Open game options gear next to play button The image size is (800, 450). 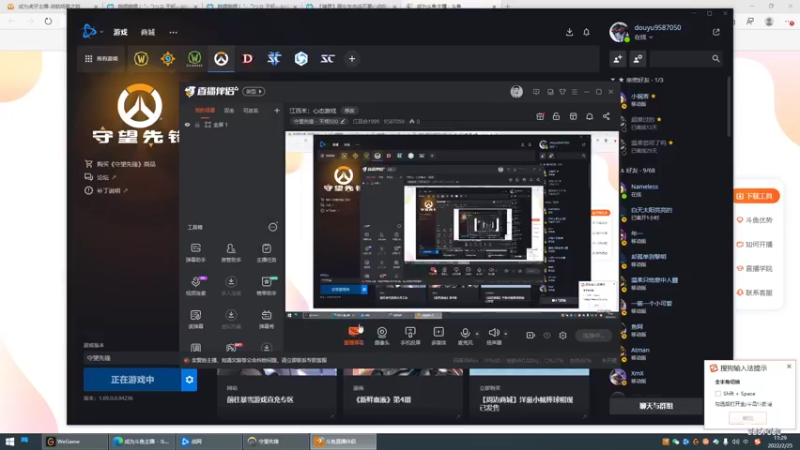coord(189,380)
